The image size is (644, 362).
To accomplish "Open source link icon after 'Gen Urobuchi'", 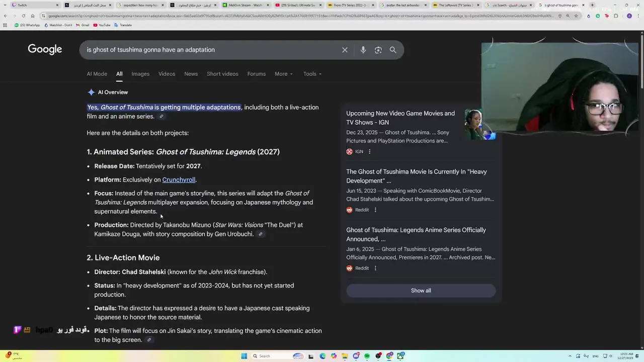I will (x=260, y=234).
